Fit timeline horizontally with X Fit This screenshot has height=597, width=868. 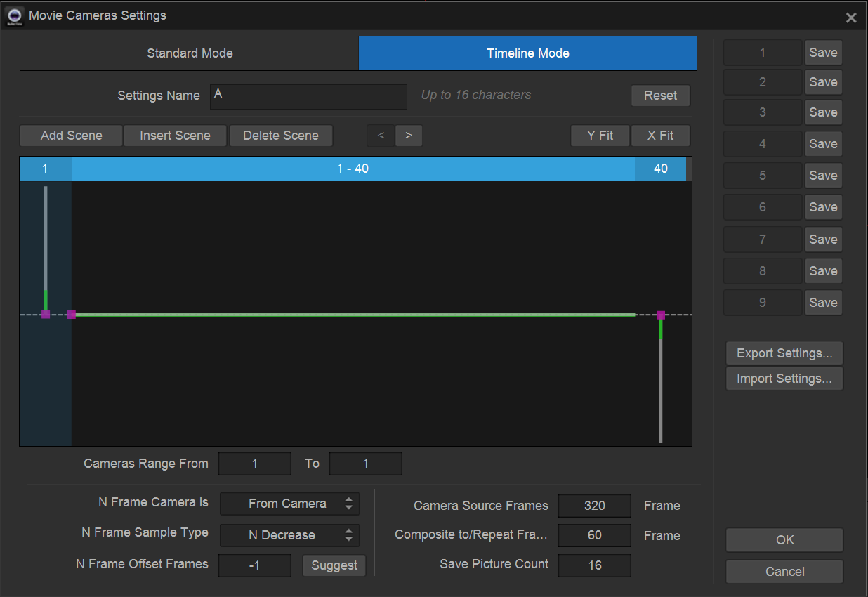[660, 136]
